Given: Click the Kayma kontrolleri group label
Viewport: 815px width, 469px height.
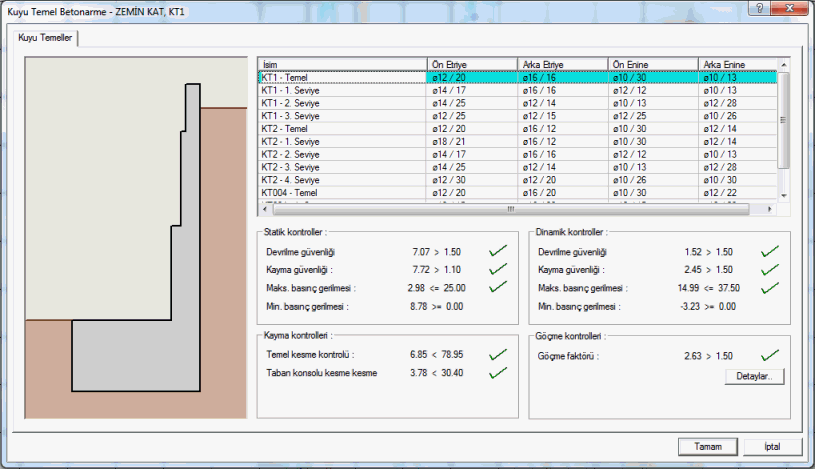Looking at the screenshot, I should (x=298, y=335).
